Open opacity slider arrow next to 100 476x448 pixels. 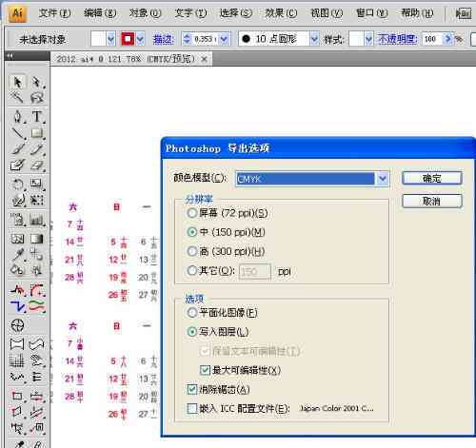tap(447, 39)
